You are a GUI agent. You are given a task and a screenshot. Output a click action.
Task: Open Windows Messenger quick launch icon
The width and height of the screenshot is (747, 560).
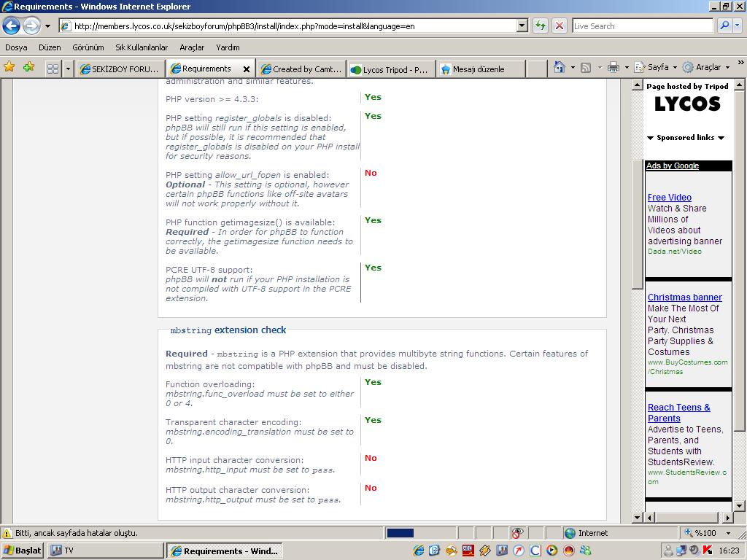click(586, 551)
